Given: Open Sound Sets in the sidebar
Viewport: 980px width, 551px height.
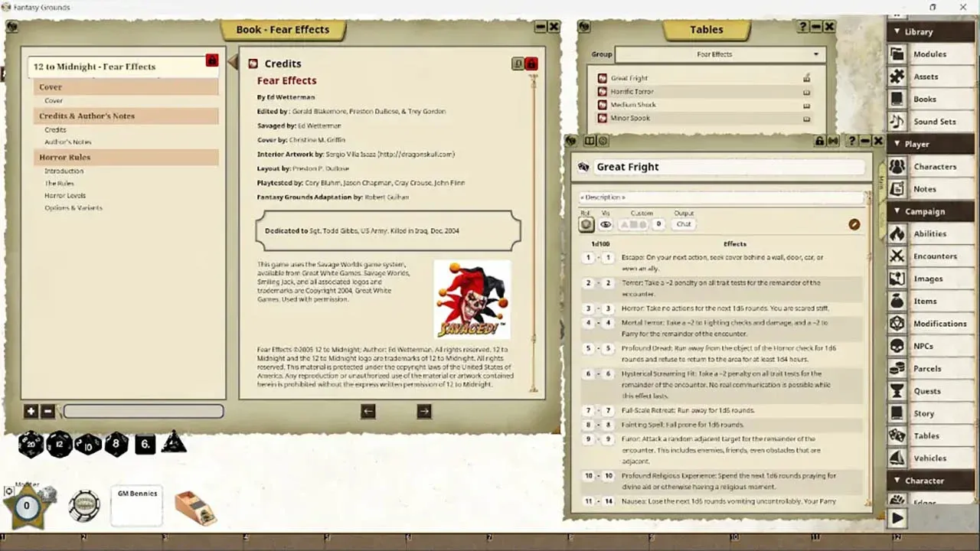Looking at the screenshot, I should (x=931, y=122).
